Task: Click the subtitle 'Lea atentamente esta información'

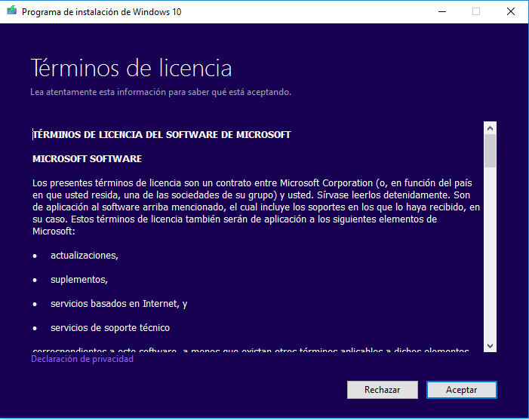Action: [x=161, y=92]
